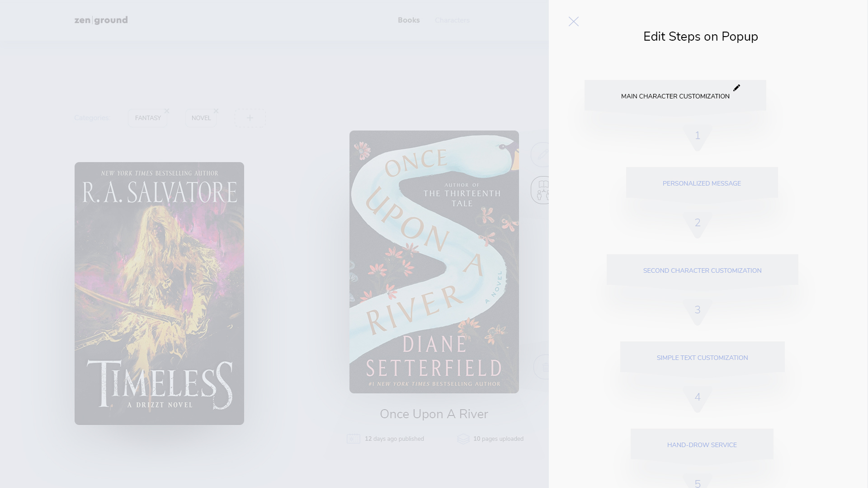Screen dimensions: 868x488
Task: Open Second Character Customization step
Action: tap(702, 270)
